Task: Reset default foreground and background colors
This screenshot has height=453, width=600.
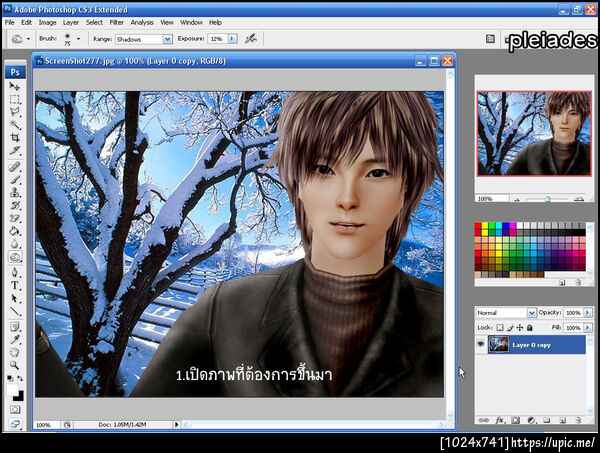Action: click(10, 378)
